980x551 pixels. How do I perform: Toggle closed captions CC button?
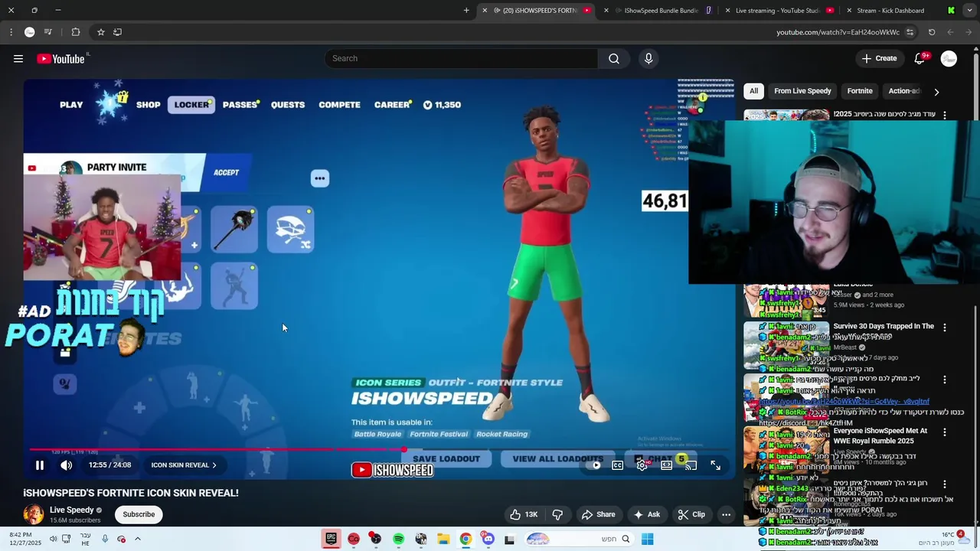click(x=617, y=465)
